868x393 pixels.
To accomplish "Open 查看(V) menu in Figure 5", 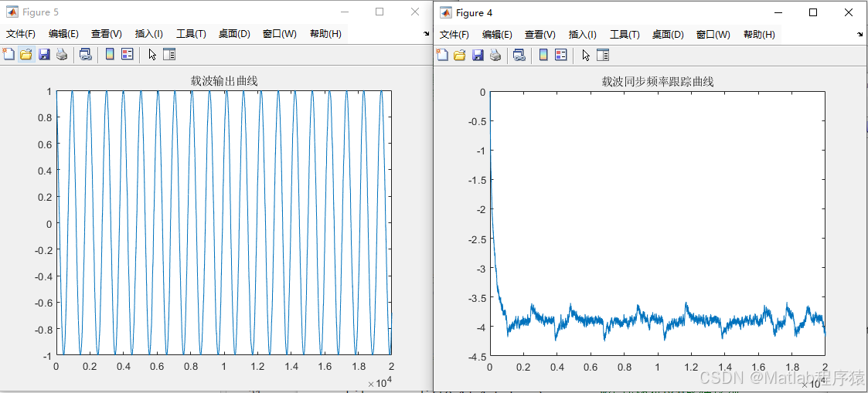I will 107,34.
